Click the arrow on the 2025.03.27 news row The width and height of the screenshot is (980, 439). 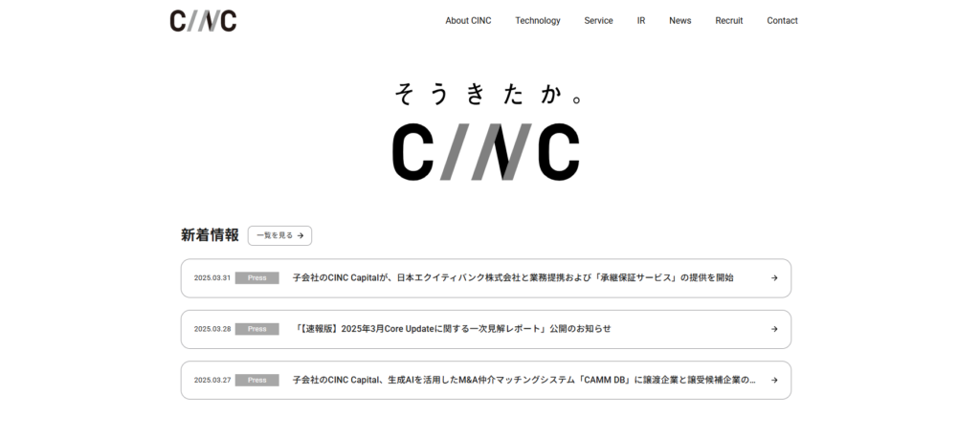tap(773, 381)
